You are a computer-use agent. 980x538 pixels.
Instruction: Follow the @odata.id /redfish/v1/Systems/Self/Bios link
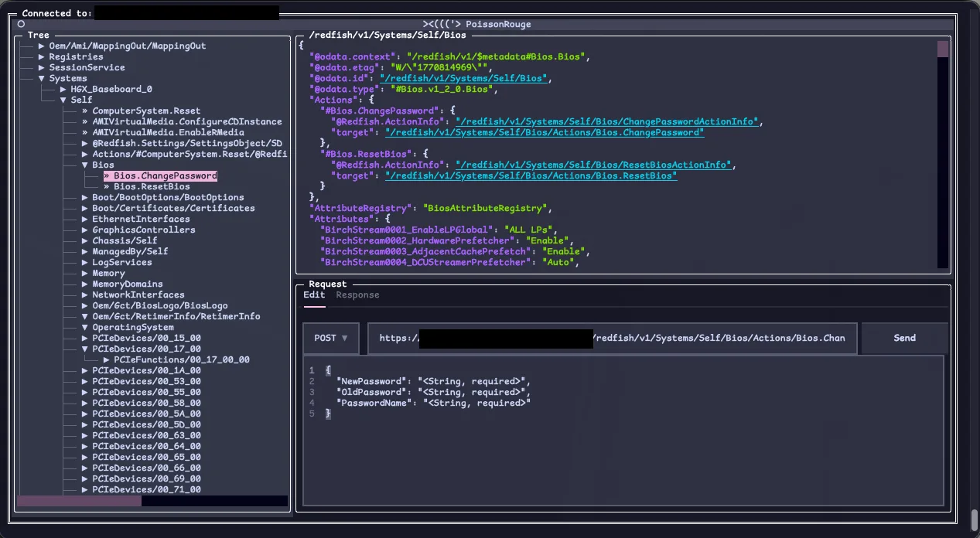pos(464,78)
